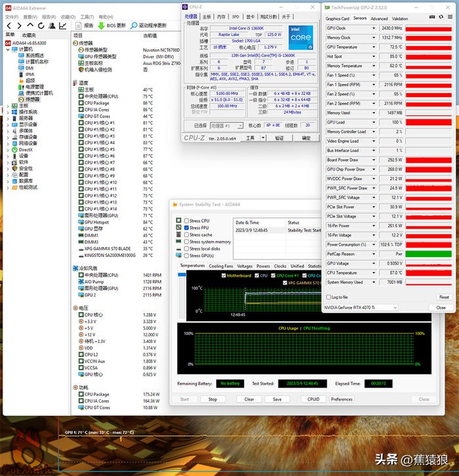Click the GPU Load red sensor bar
459x476 pixels.
pos(428,122)
